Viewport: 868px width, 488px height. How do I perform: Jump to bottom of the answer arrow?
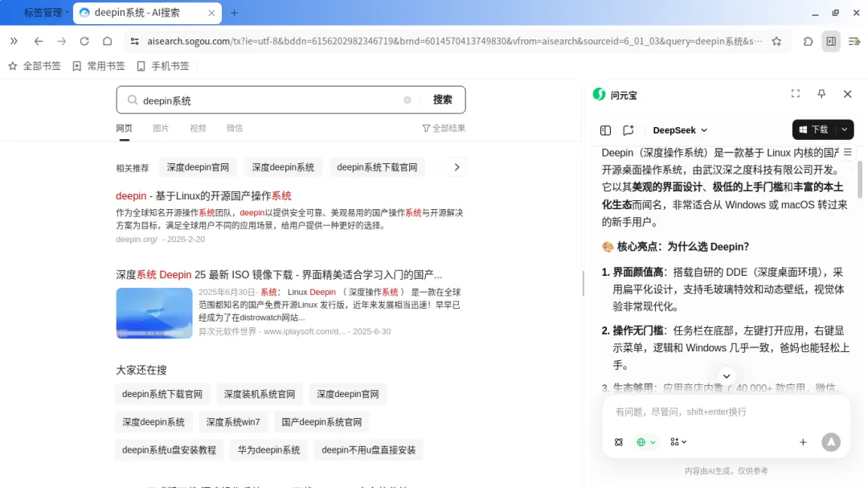[x=727, y=376]
